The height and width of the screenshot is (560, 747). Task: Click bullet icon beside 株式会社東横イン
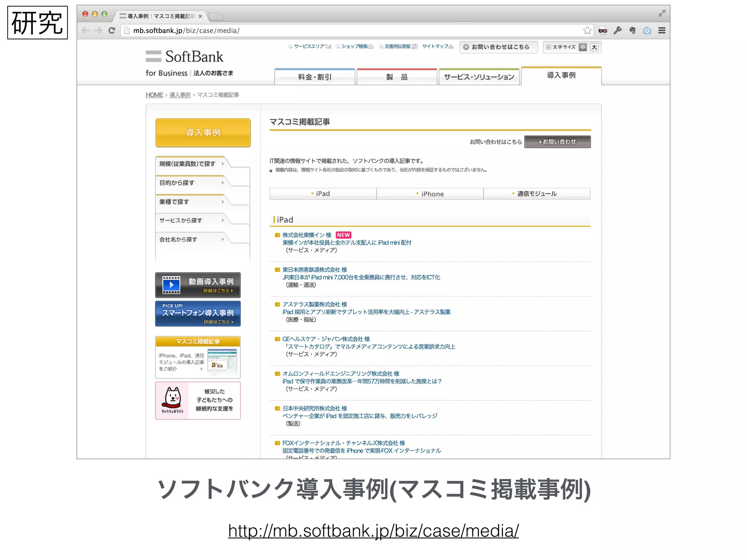pyautogui.click(x=277, y=235)
